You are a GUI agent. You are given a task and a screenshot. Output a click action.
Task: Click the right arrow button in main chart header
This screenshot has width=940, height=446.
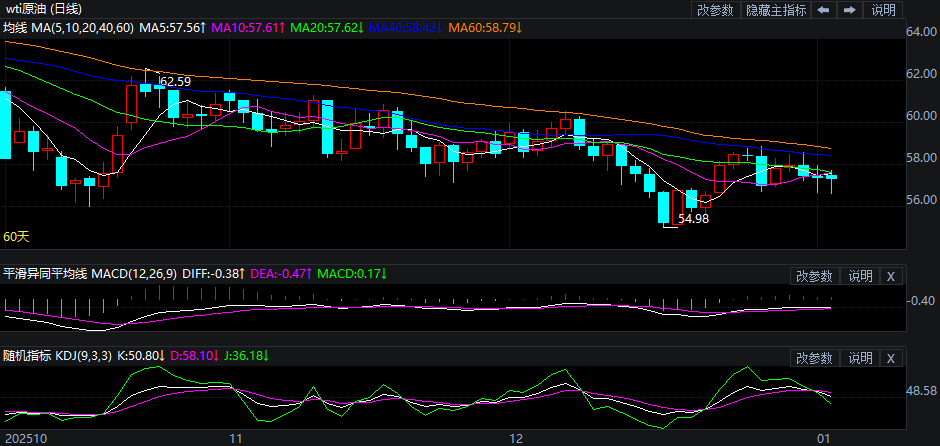[850, 10]
